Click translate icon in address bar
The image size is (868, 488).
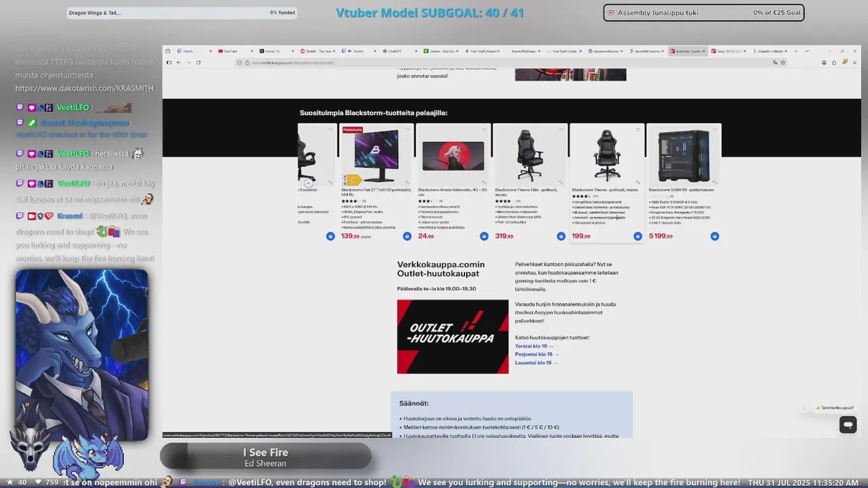tap(775, 62)
